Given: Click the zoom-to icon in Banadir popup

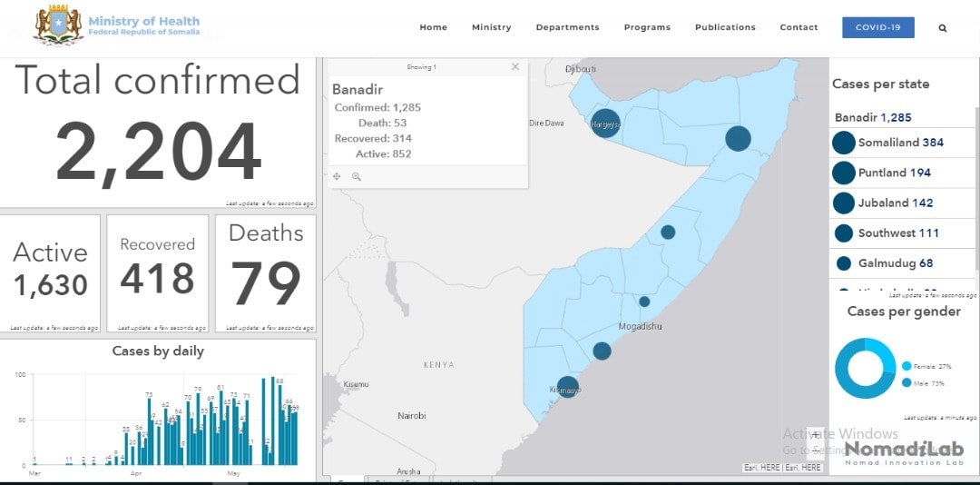Looking at the screenshot, I should click(x=357, y=177).
